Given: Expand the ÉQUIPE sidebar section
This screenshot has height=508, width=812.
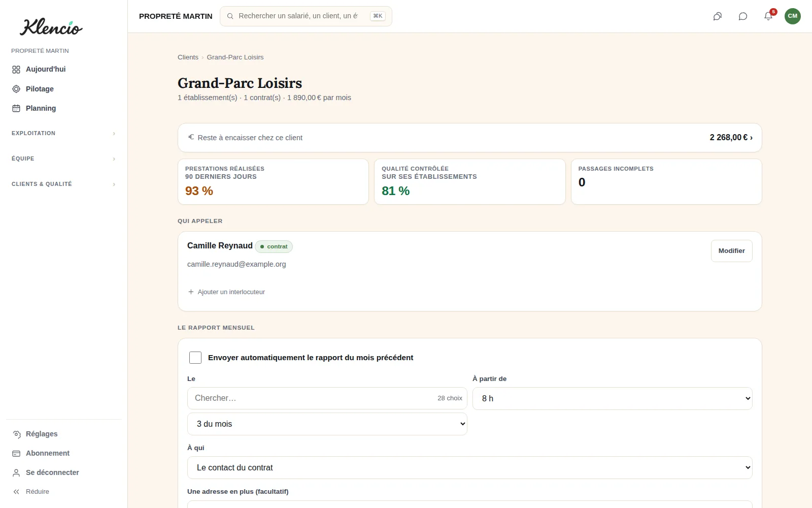Looking at the screenshot, I should click(64, 158).
